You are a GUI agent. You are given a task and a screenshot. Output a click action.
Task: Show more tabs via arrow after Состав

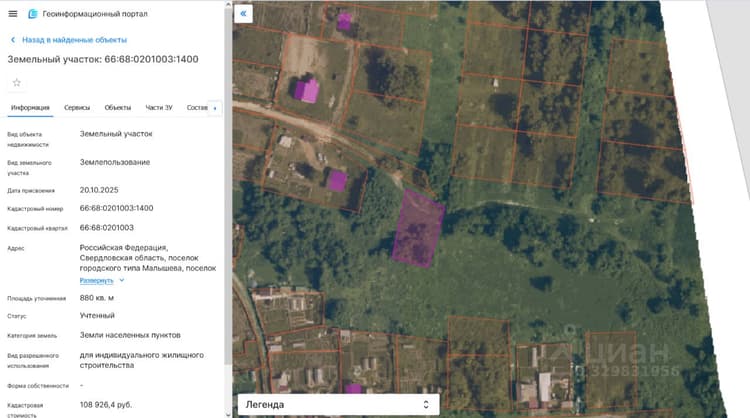215,108
